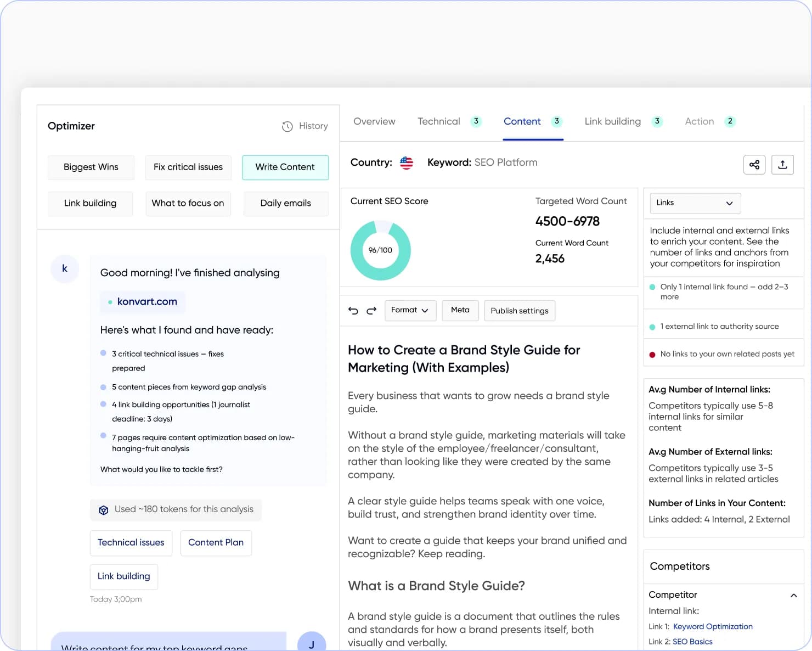Open the SEO Basics competitor link
The height and width of the screenshot is (651, 812).
[x=692, y=642]
